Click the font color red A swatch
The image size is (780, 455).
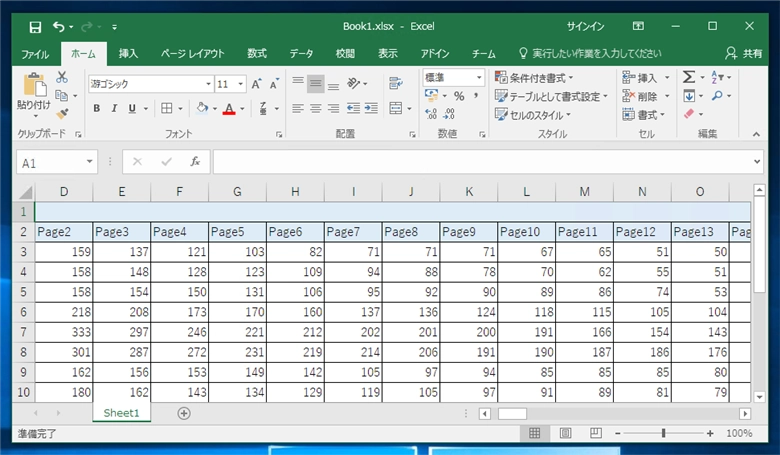229,108
